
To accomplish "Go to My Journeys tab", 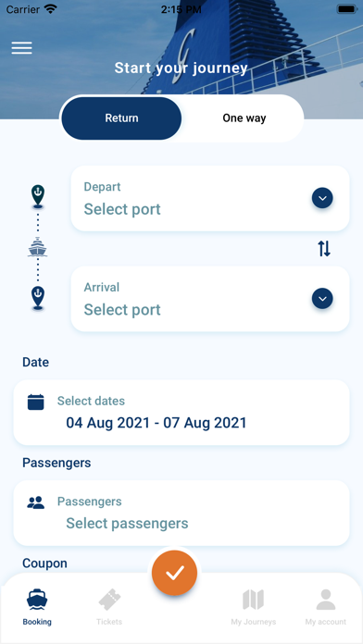I will [x=253, y=607].
